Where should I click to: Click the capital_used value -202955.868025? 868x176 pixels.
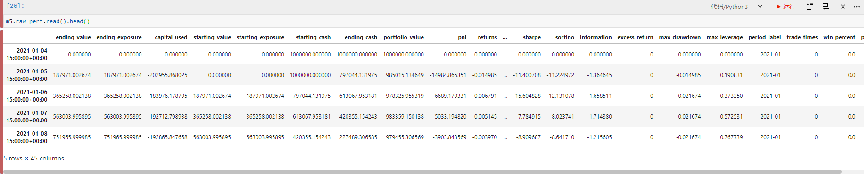pyautogui.click(x=167, y=75)
